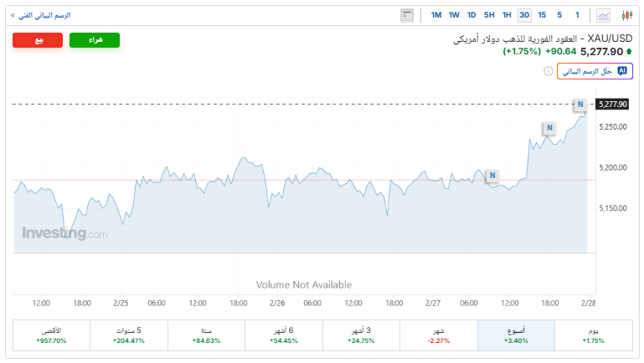Select the week (أسبوع) period tab
Screen dimensions: 644x363
point(516,335)
